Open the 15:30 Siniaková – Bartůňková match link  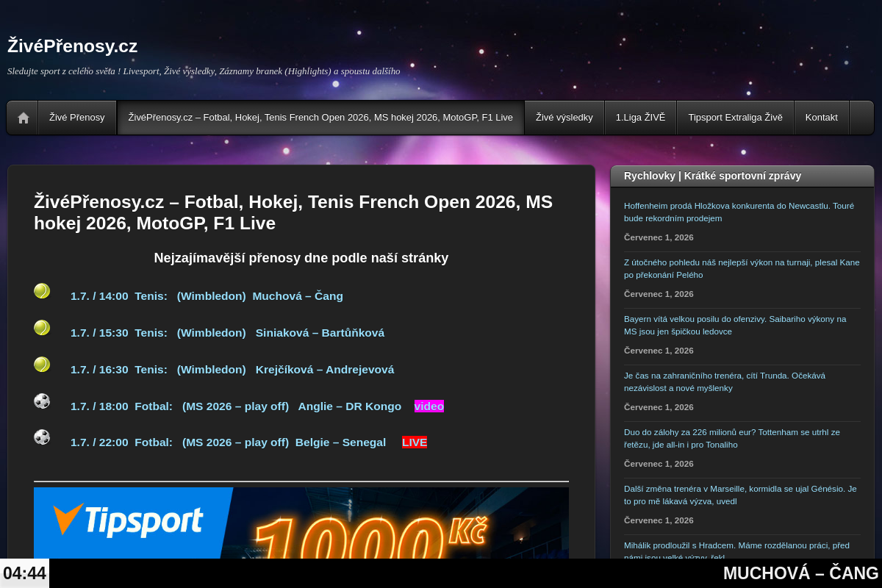pos(227,333)
